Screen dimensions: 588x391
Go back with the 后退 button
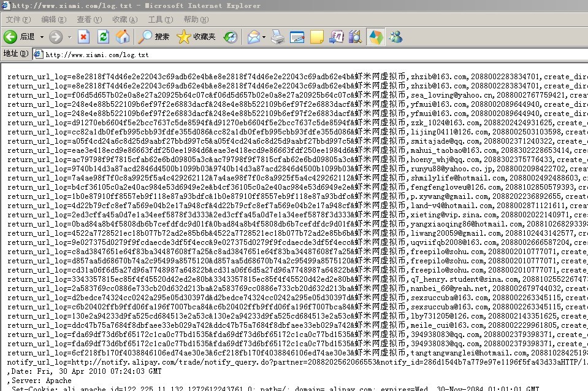20,37
